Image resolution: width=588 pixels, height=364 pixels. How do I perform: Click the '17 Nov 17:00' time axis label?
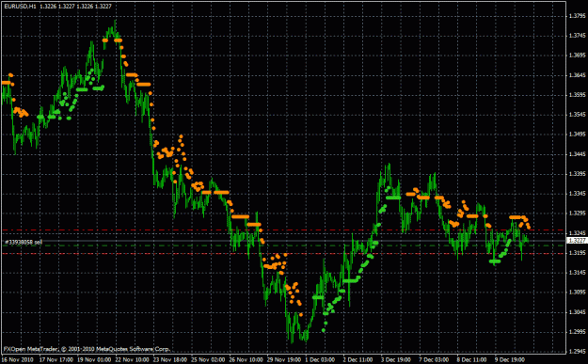point(56,359)
